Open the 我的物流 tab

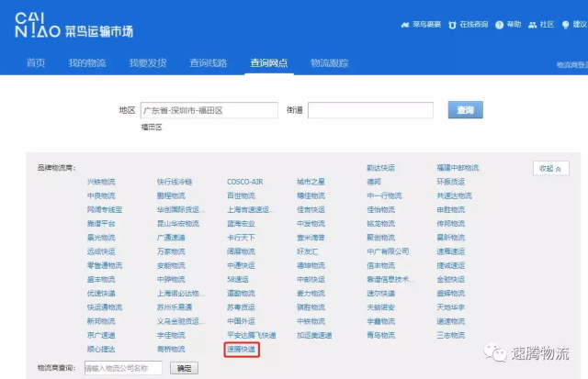87,63
